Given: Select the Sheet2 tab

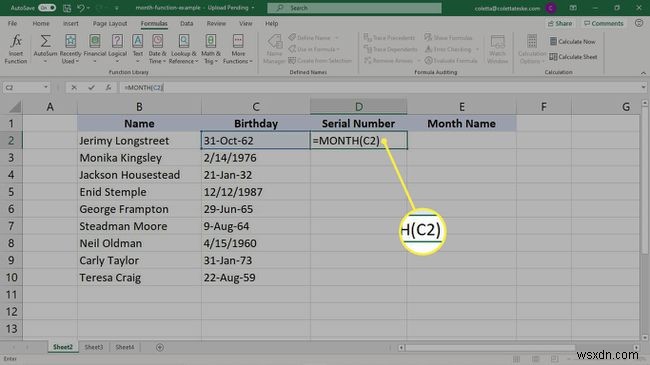Looking at the screenshot, I should (x=63, y=347).
